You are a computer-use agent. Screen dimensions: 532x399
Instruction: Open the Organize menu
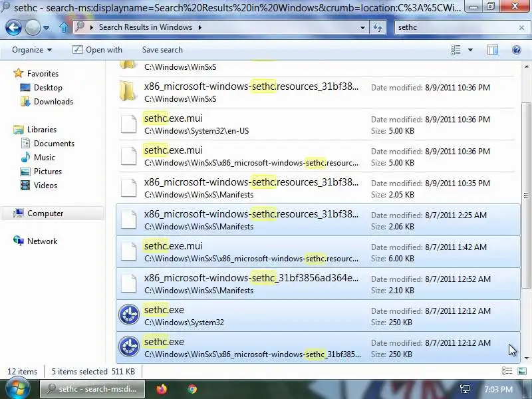click(32, 50)
